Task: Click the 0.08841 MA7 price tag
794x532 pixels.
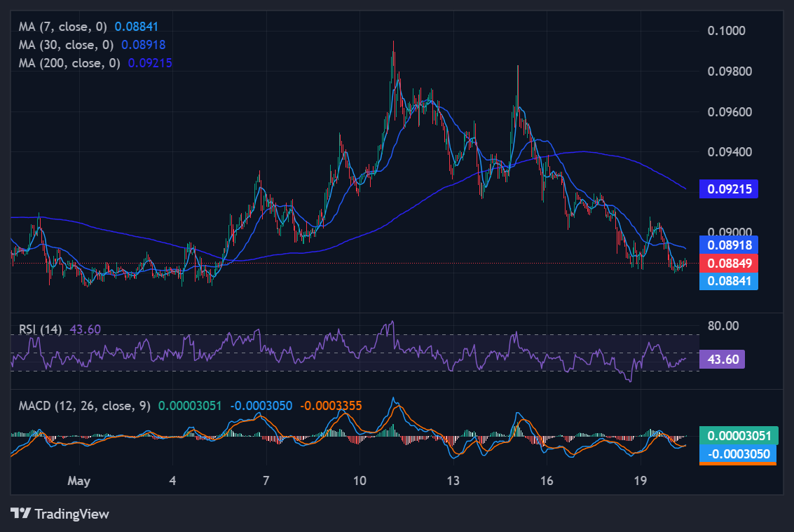Action: point(729,280)
